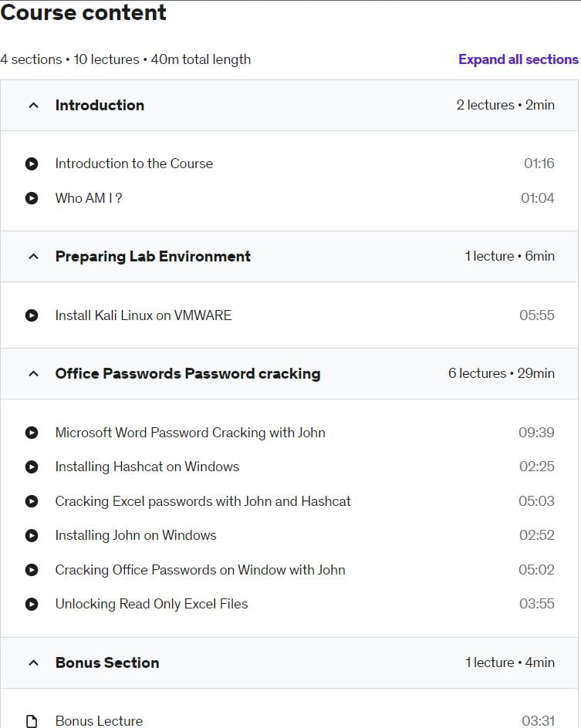The image size is (581, 728).
Task: Click document icon beside Bonus Lecture
Action: click(32, 721)
